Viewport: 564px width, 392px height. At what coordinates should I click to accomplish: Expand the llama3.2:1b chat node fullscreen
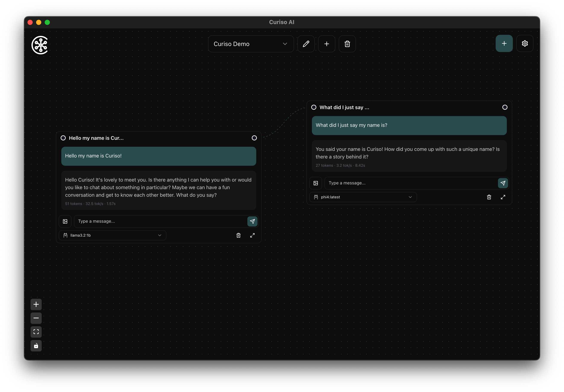252,236
